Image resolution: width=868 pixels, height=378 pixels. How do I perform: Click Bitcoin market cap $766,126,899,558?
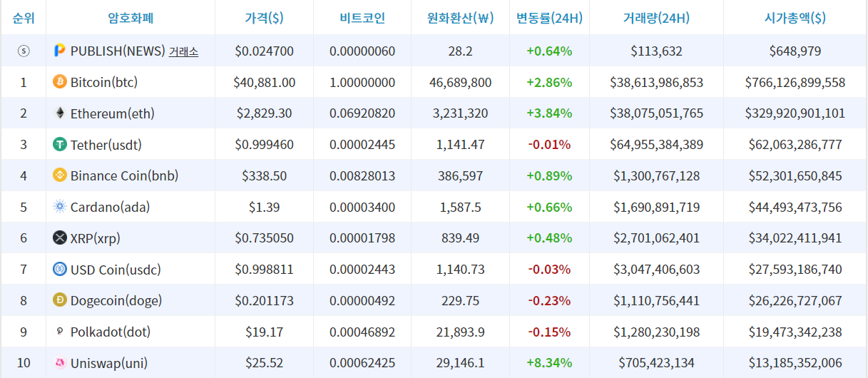[x=795, y=83]
